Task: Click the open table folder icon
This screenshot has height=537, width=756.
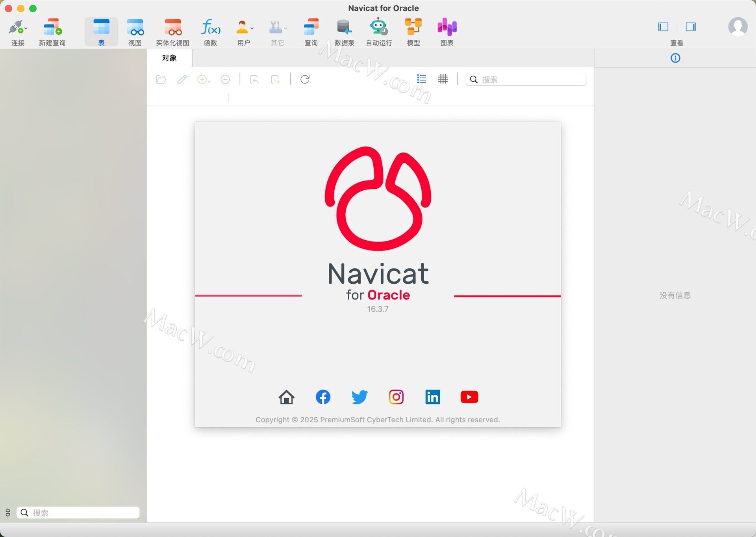Action: (x=161, y=80)
